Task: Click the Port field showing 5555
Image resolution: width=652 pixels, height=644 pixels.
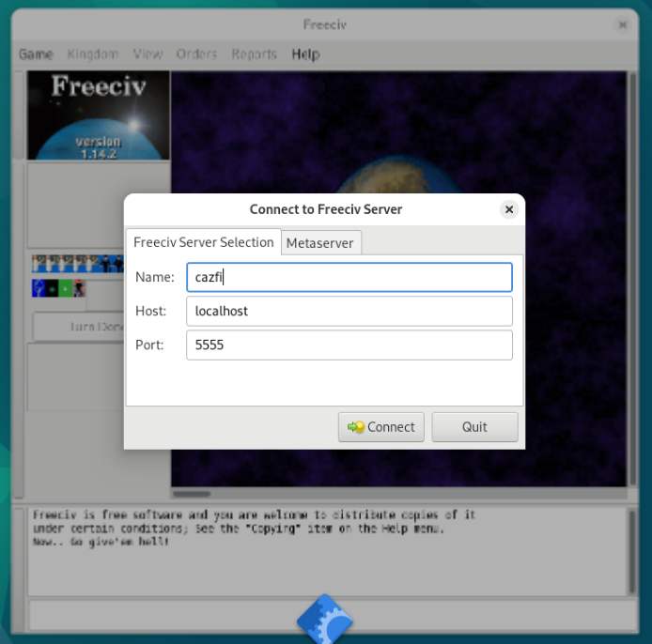Action: [x=349, y=345]
